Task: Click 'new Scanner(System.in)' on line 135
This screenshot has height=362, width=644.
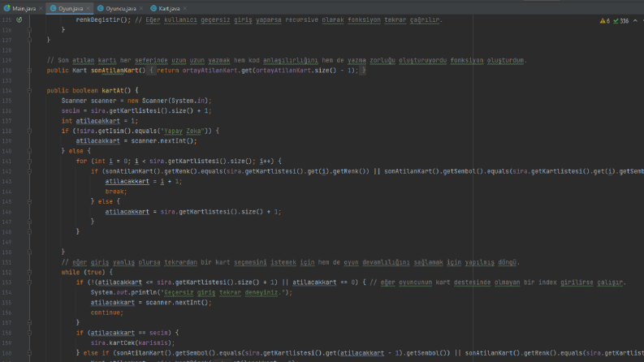Action: 168,101
